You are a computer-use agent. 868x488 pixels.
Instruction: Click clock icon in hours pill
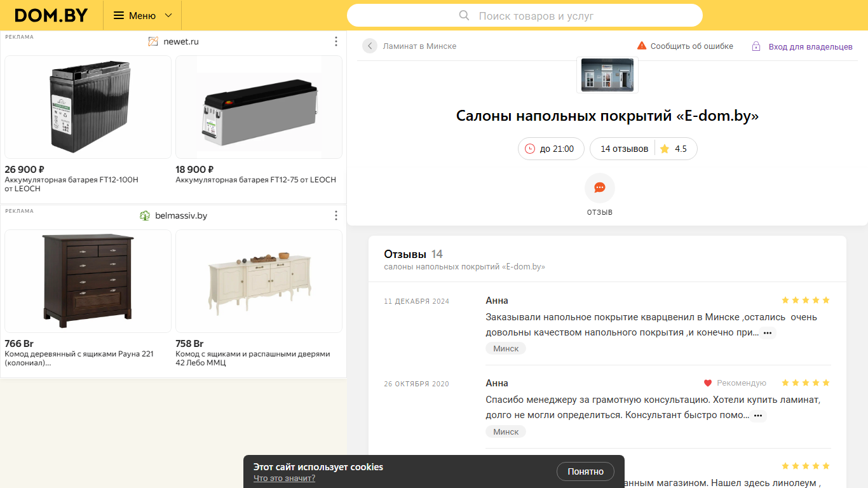tap(530, 149)
